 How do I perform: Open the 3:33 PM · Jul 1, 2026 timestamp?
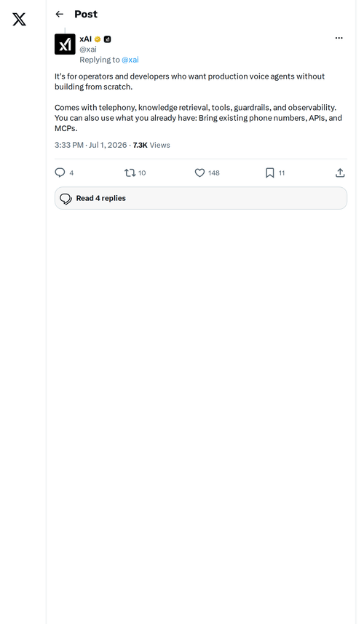[91, 145]
